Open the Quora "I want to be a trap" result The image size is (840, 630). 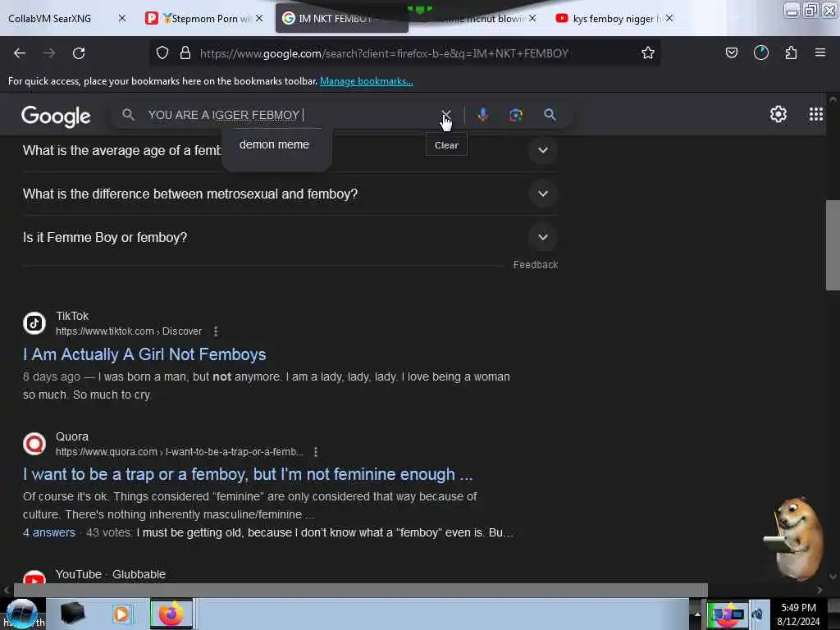[x=248, y=475]
